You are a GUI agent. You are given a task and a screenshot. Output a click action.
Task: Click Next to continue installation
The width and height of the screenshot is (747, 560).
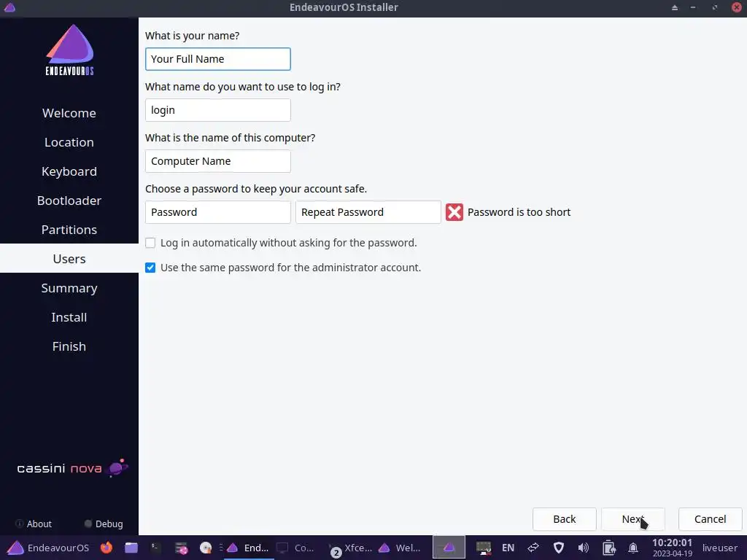(x=632, y=519)
